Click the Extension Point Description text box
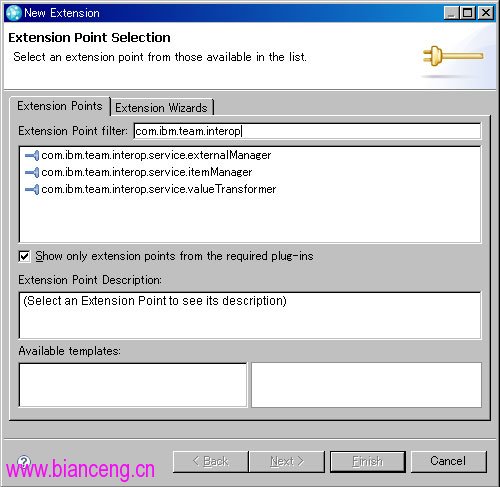 click(x=250, y=315)
